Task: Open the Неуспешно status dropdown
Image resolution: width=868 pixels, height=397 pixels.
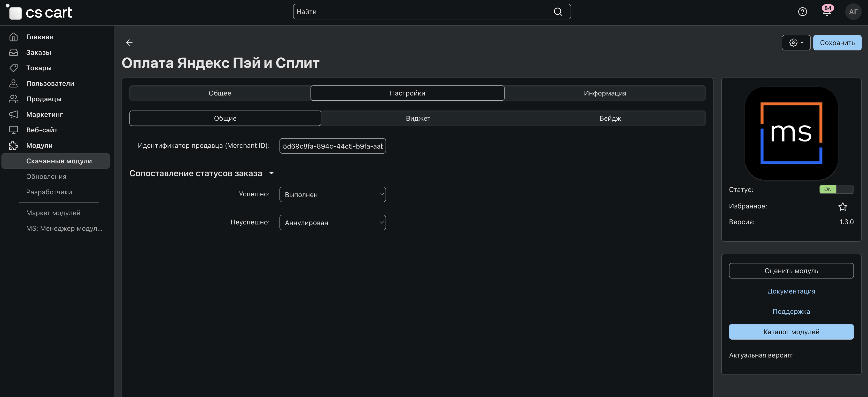Action: coord(332,223)
